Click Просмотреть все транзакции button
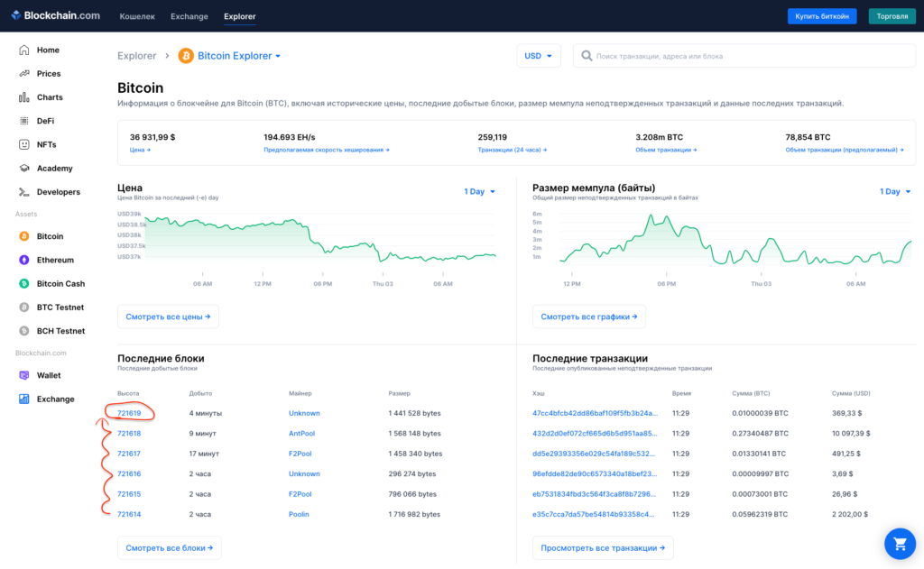This screenshot has height=569, width=924. coord(603,547)
